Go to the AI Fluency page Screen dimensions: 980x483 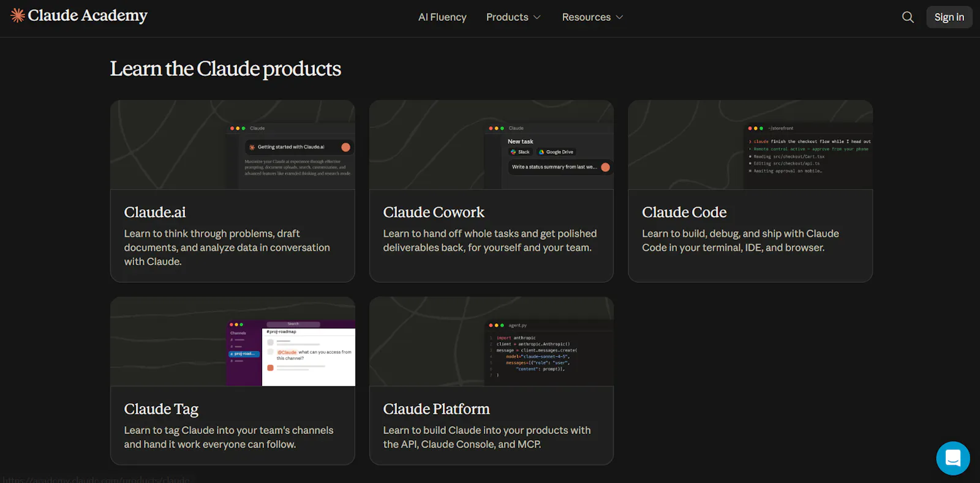(442, 17)
